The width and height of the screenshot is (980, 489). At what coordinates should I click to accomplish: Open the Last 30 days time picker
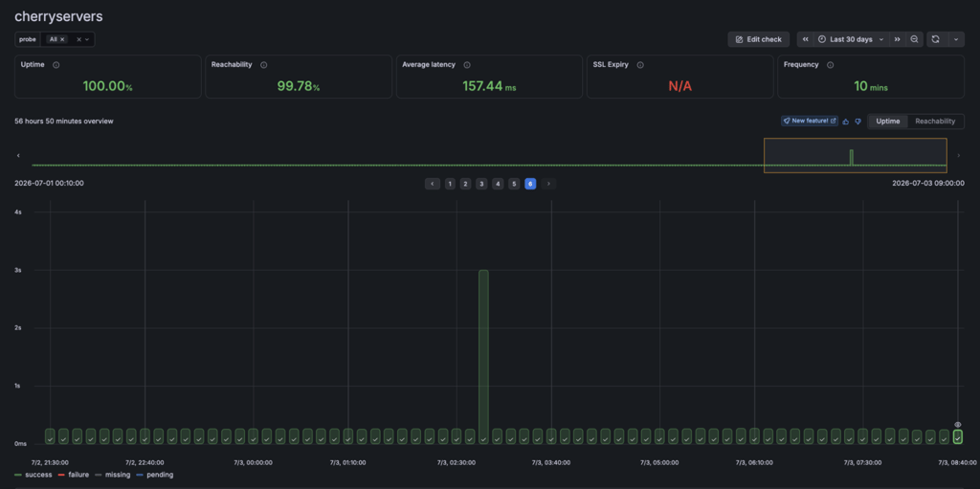tap(851, 39)
